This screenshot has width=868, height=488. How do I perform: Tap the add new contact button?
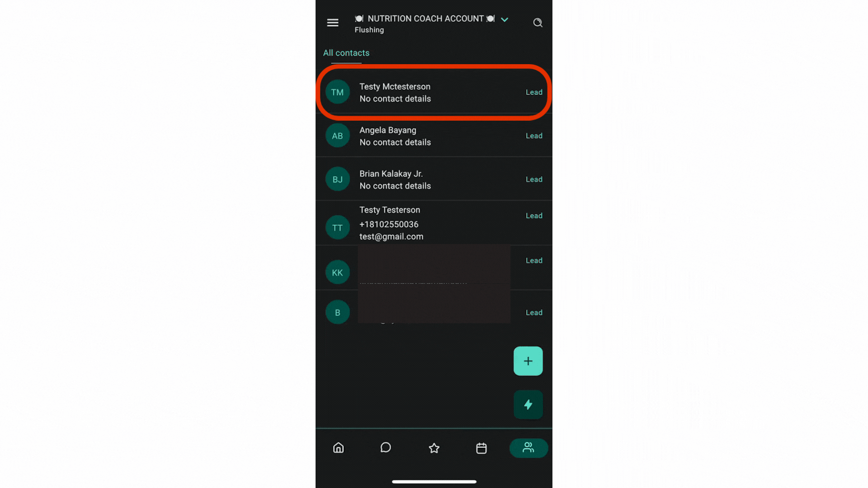pos(528,361)
